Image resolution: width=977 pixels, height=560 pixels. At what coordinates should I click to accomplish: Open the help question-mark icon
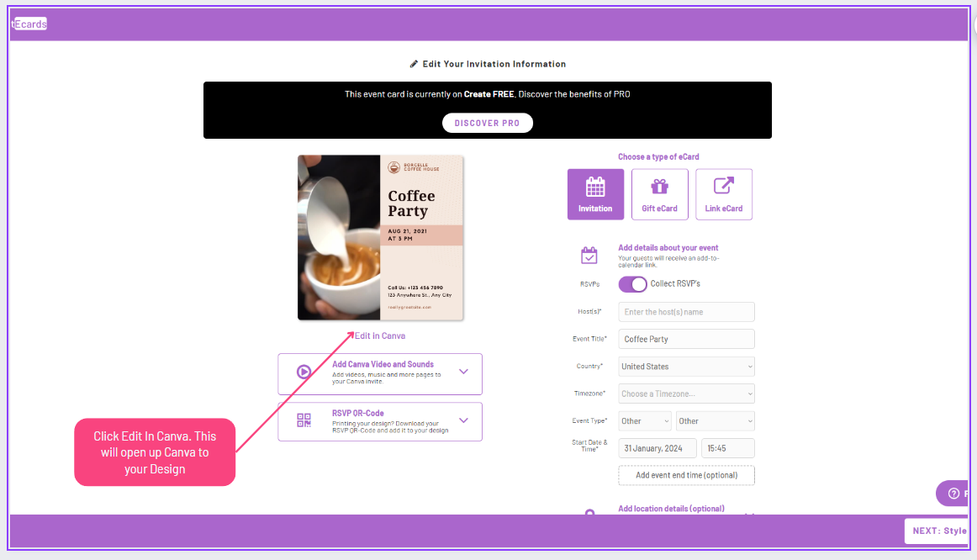pos(952,494)
